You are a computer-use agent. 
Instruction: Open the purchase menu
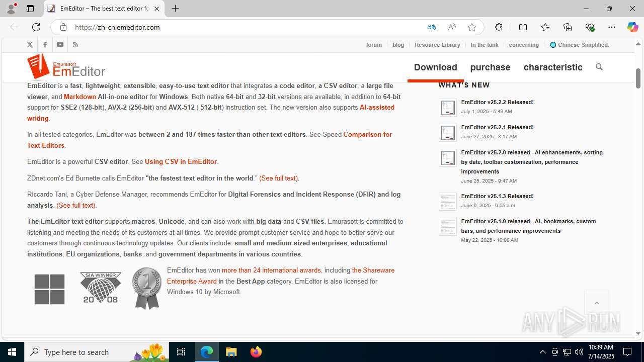pyautogui.click(x=490, y=67)
